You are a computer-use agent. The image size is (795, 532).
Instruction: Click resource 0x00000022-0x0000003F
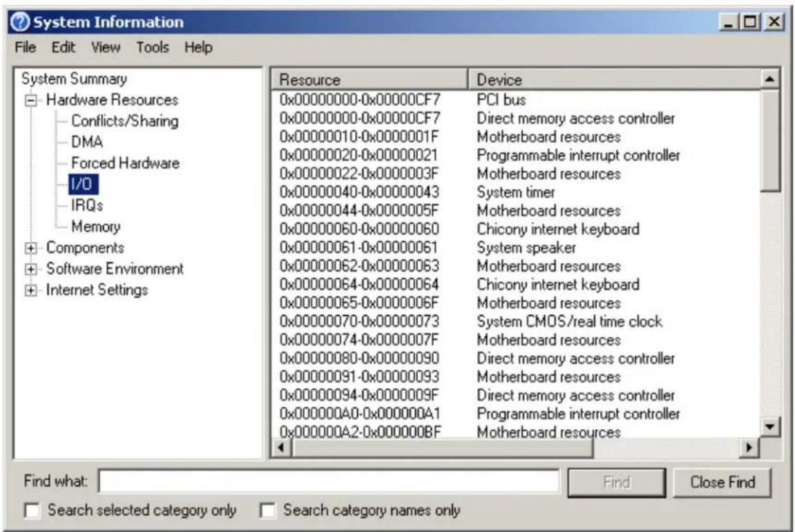pyautogui.click(x=359, y=174)
